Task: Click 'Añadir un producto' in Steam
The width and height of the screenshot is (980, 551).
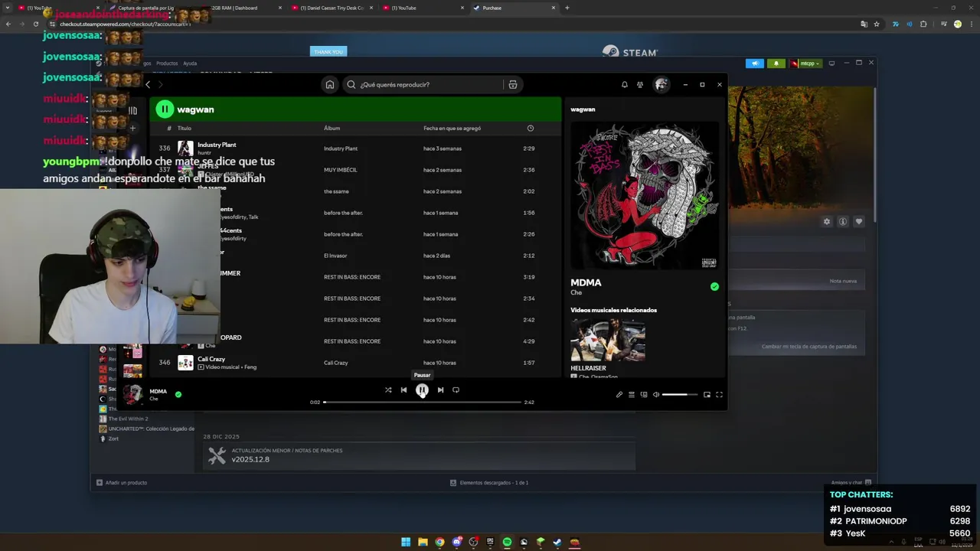Action: 122,483
